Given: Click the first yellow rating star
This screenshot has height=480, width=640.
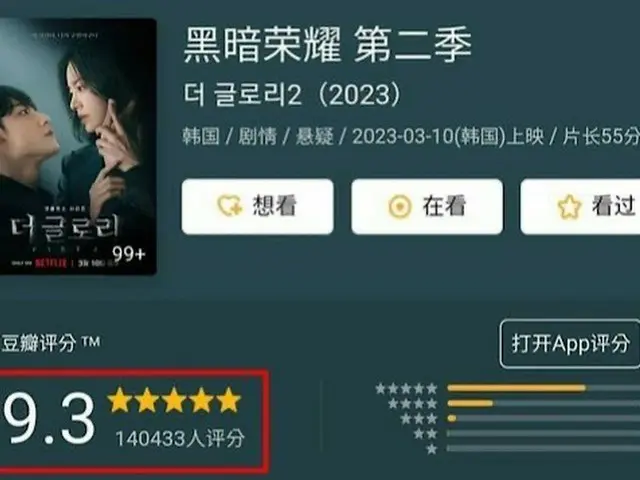Looking at the screenshot, I should 119,400.
